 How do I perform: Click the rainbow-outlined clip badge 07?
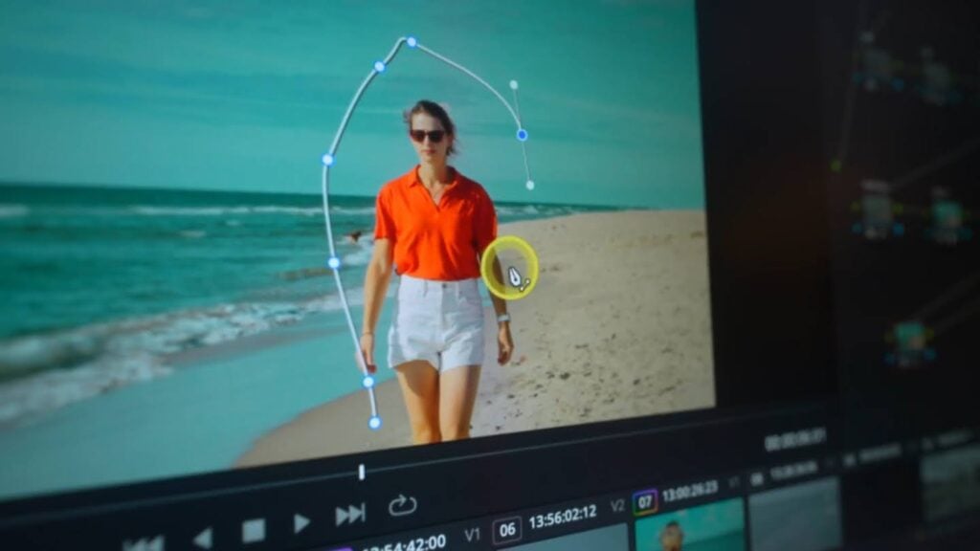645,500
